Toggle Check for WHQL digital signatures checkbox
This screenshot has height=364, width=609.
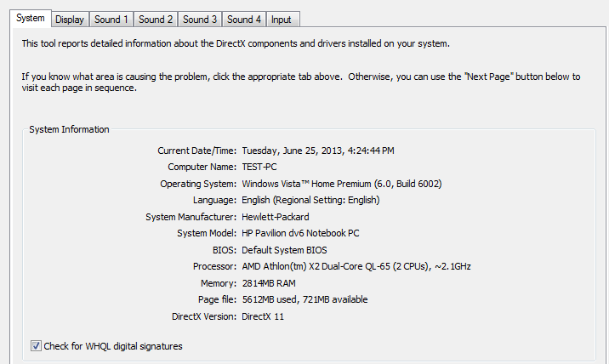[x=36, y=346]
